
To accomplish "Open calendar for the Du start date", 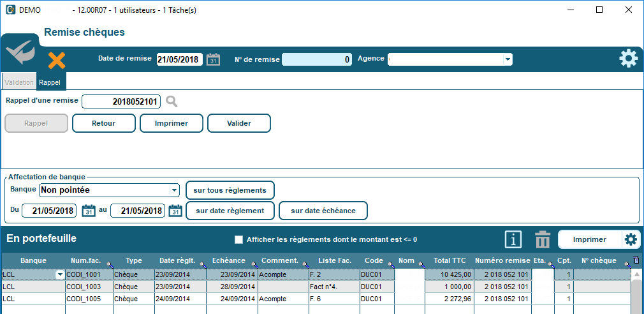I will (88, 211).
